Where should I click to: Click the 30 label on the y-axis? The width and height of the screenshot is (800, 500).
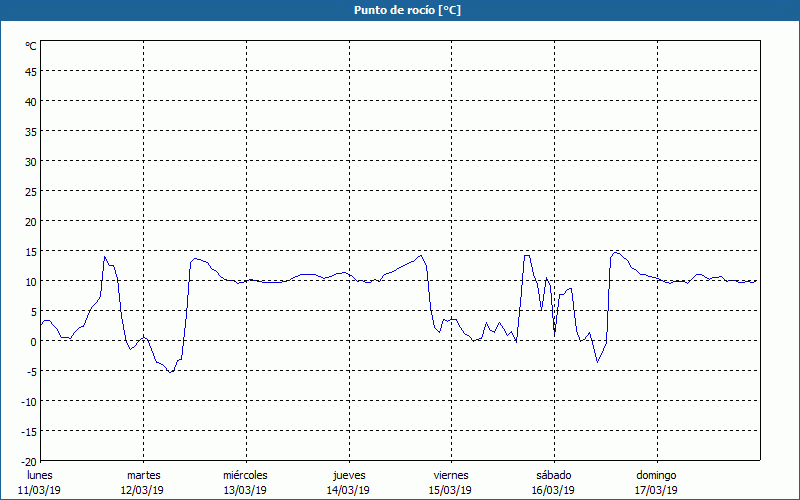31,161
